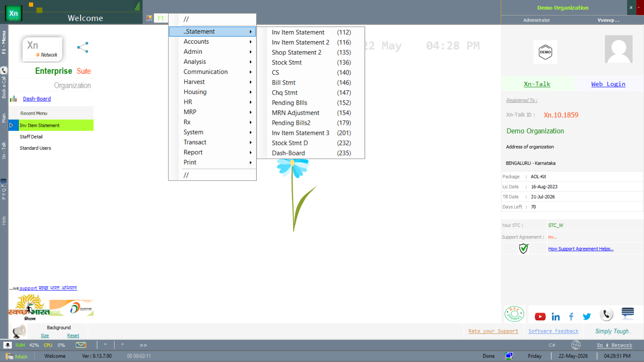Click the support agreement shield icon
The image size is (644, 362).
coord(524,249)
